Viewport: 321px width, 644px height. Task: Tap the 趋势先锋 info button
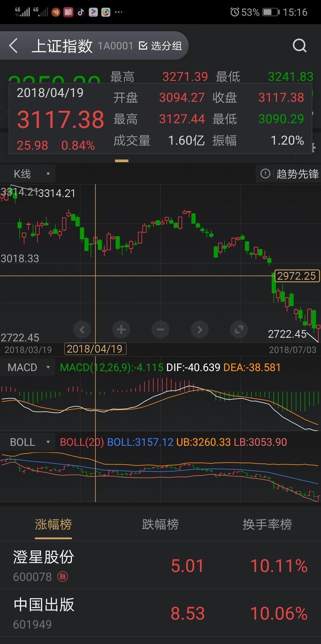(289, 174)
